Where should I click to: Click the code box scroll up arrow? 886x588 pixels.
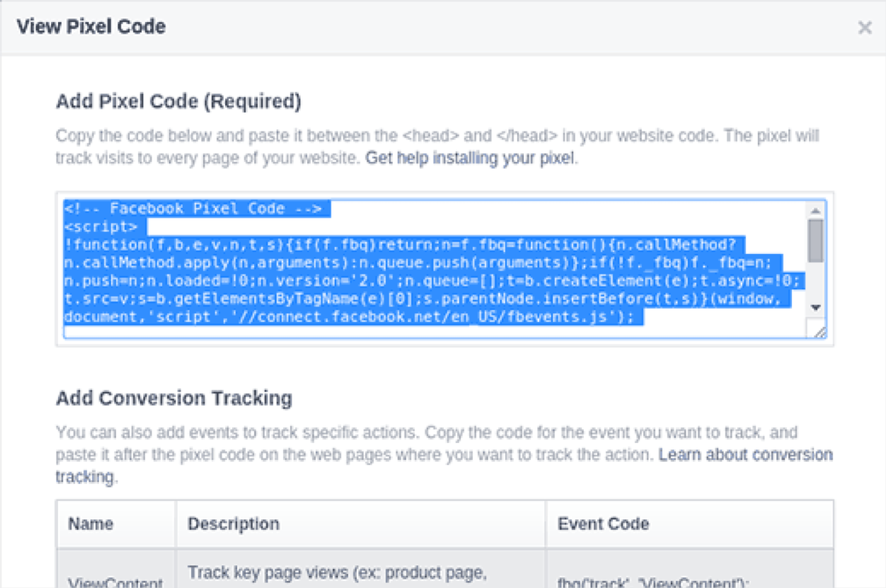815,210
